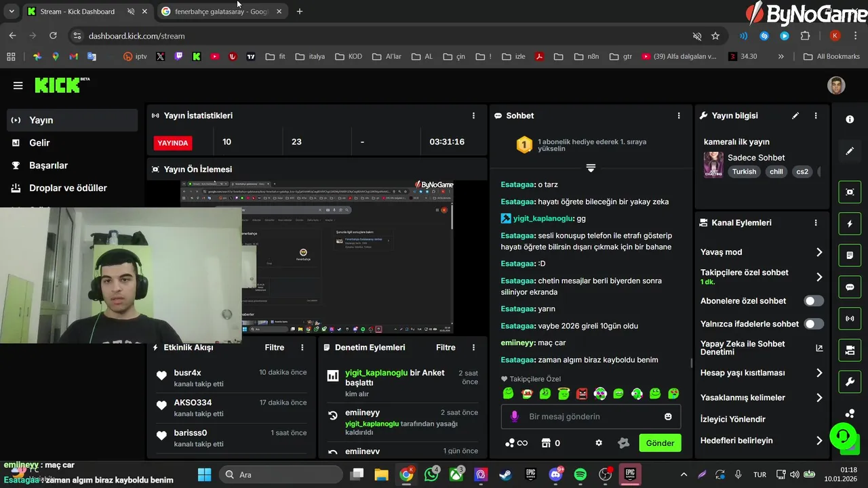Open Denetim Eylemleri three-dot menu
Image resolution: width=868 pixels, height=488 pixels.
coord(473,347)
